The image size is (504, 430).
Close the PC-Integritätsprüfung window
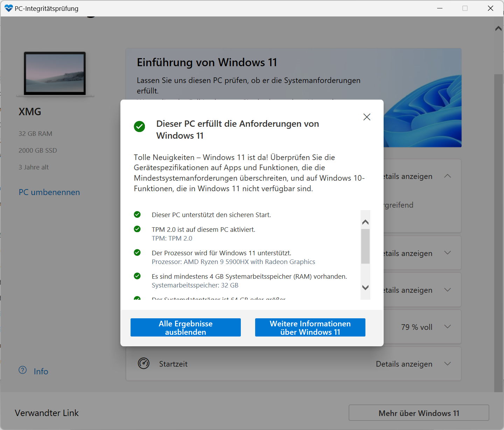pos(490,8)
